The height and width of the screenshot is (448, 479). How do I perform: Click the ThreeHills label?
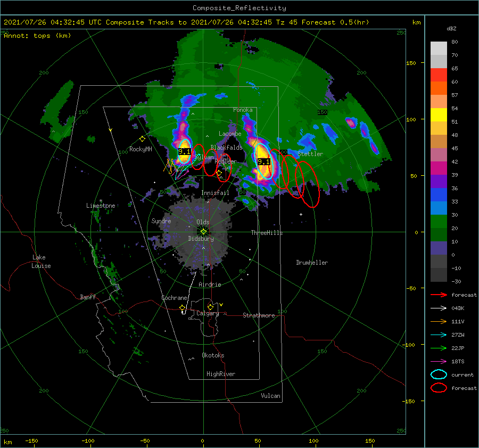[267, 233]
